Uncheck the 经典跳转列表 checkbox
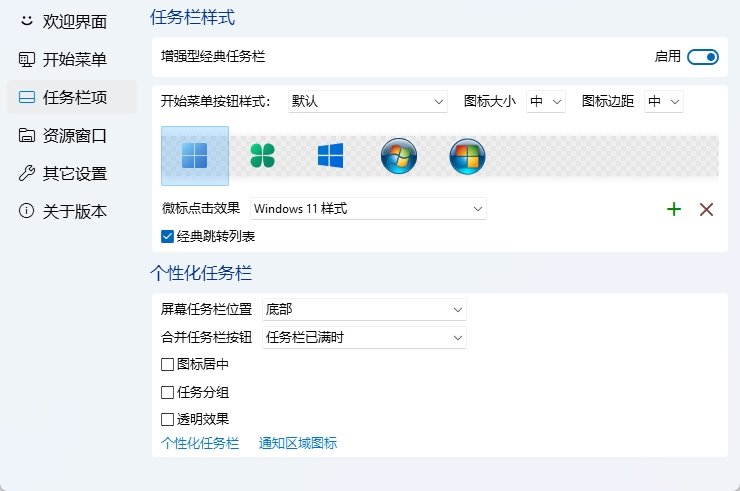Screen dimensions: 740x491 tap(168, 237)
